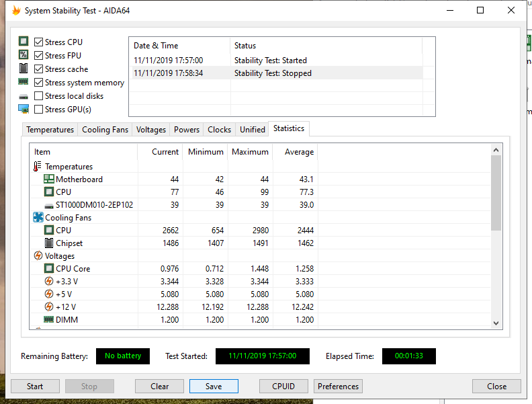Click the statistics scrollbar thumb
Viewport: 532px width, 404px height.
point(496,193)
